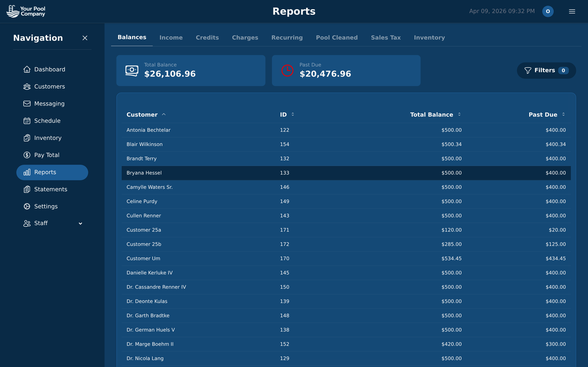Image resolution: width=588 pixels, height=367 pixels.
Task: Open Statements via its document icon
Action: [27, 189]
